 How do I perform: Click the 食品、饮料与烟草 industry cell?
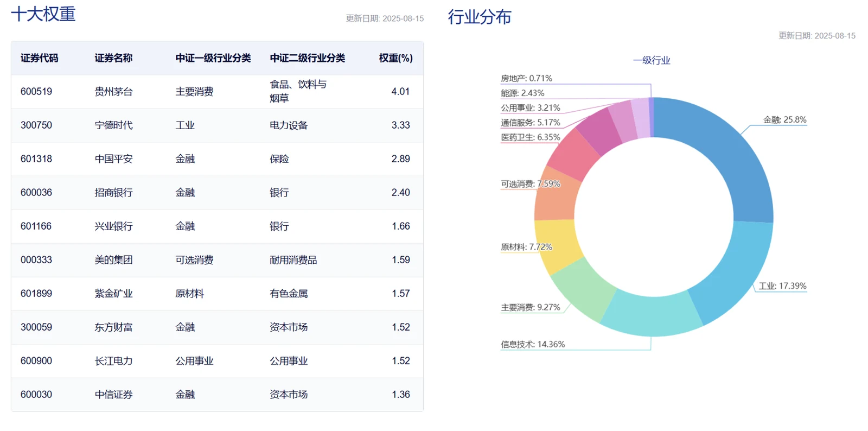[x=298, y=91]
